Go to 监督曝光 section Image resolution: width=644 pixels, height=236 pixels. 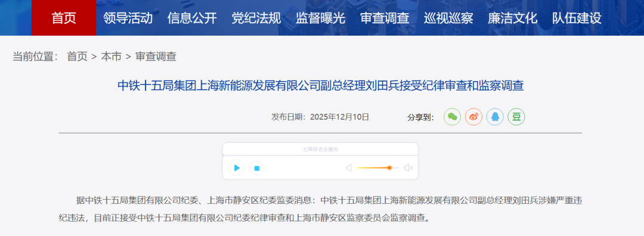pos(320,18)
